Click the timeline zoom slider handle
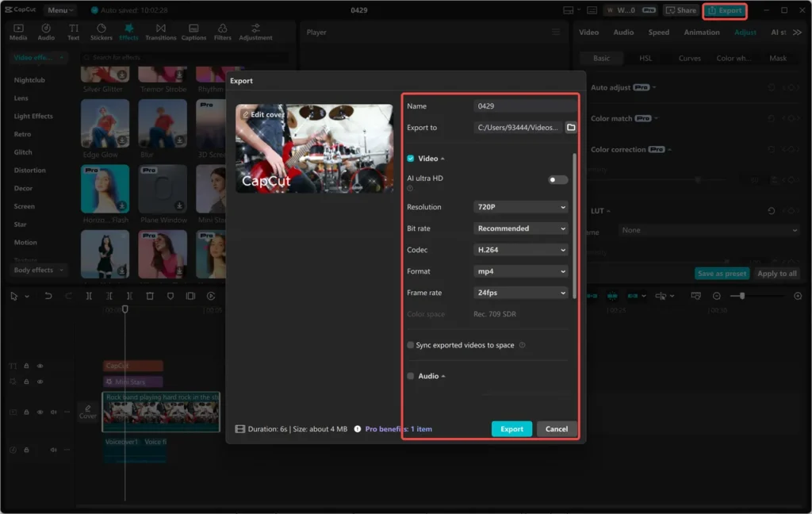This screenshot has width=812, height=514. 742,296
